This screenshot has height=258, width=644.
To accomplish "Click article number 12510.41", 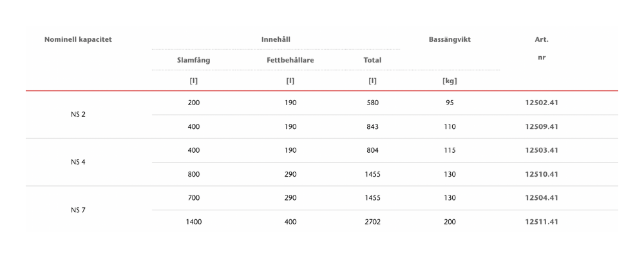I will point(542,174).
